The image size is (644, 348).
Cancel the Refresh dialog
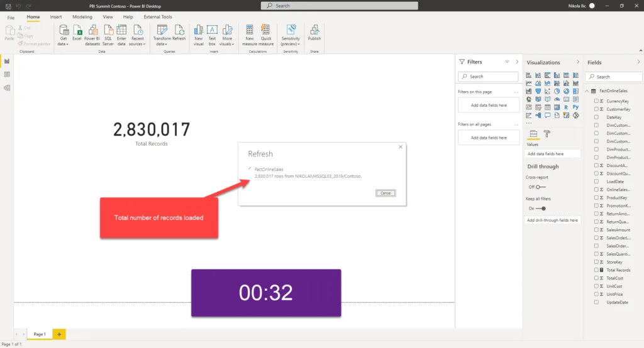[x=386, y=193]
